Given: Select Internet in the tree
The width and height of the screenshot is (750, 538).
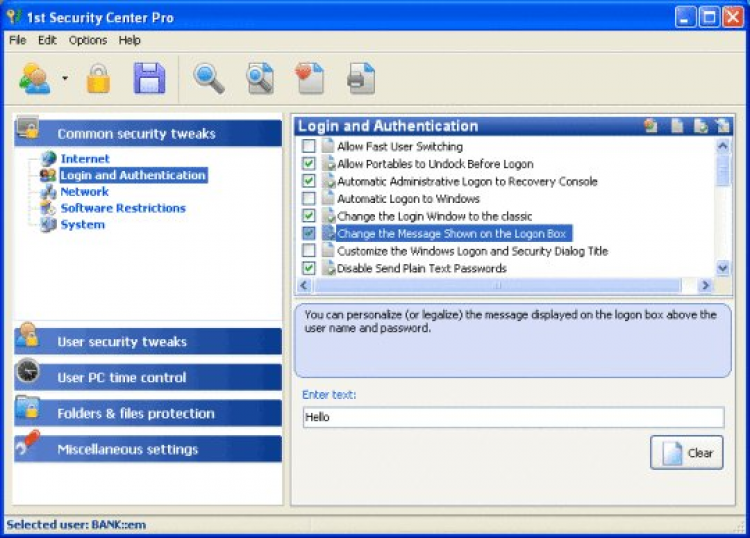Looking at the screenshot, I should (x=85, y=158).
